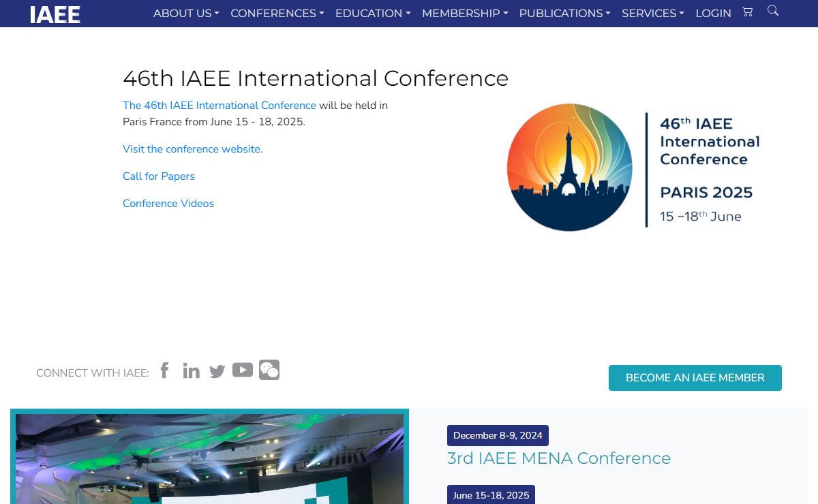Click the search magnifier icon
Viewport: 818px width, 504px height.
pyautogui.click(x=772, y=10)
